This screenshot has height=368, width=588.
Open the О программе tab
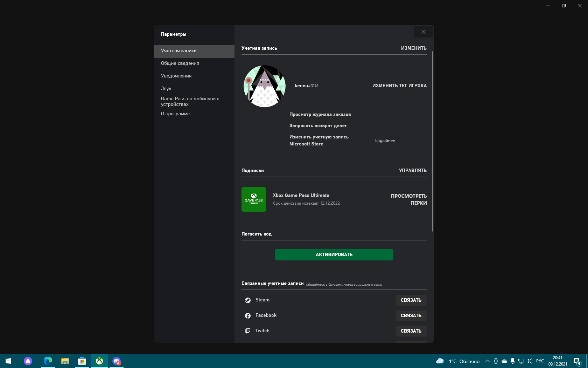[x=194, y=114]
